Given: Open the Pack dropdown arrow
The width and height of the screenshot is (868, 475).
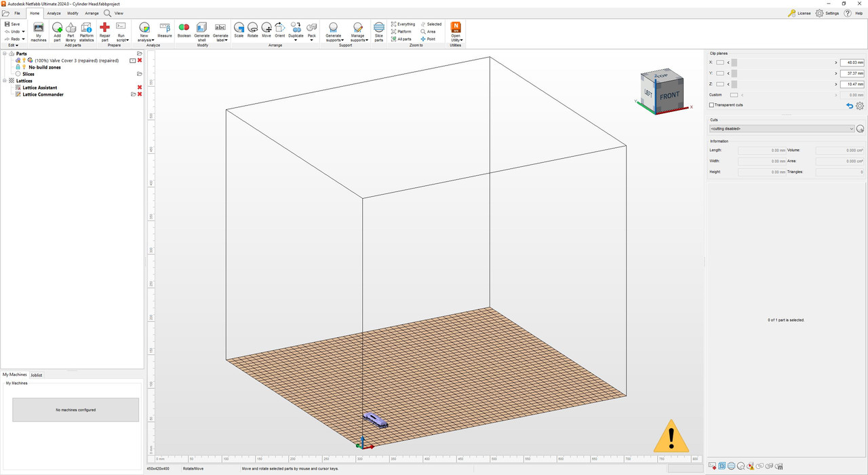Looking at the screenshot, I should point(311,40).
